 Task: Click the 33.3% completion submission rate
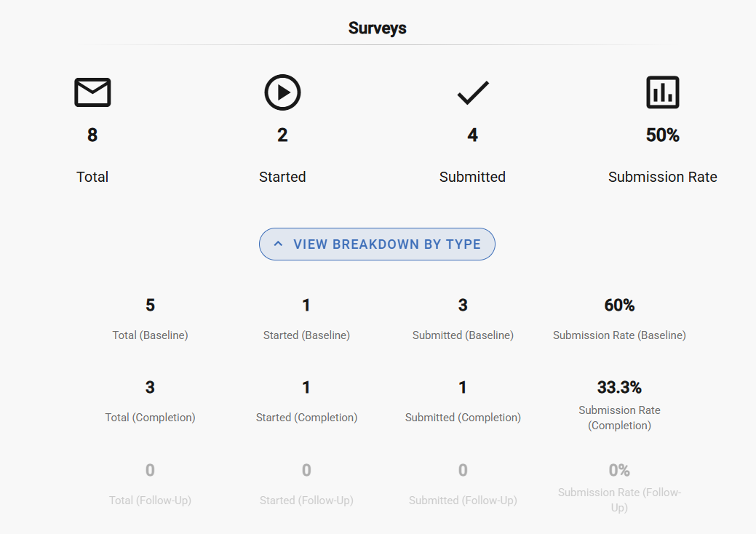click(619, 387)
